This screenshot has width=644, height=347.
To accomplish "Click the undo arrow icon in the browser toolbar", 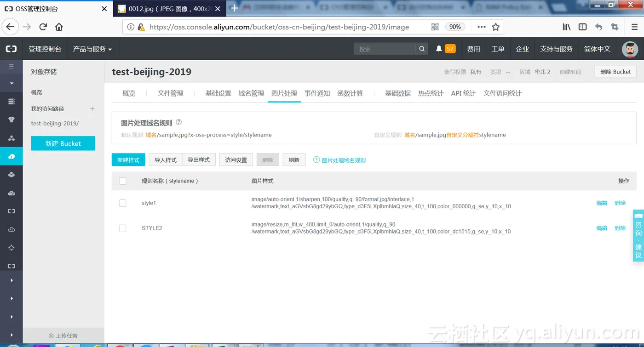I will coord(598,27).
